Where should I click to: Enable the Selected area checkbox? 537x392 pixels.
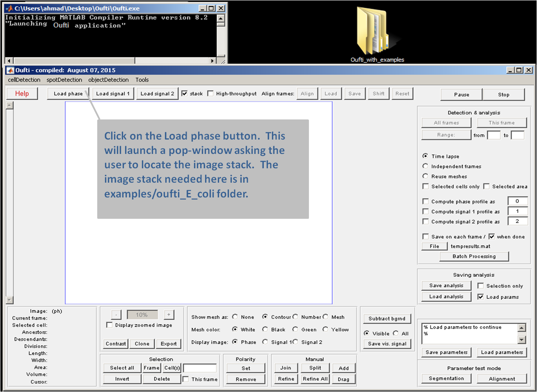[x=487, y=186]
